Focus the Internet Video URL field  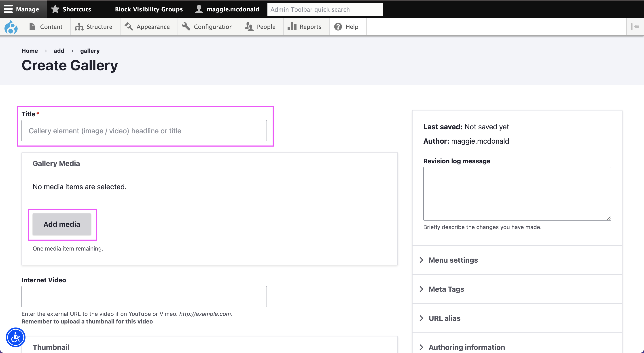(x=144, y=296)
